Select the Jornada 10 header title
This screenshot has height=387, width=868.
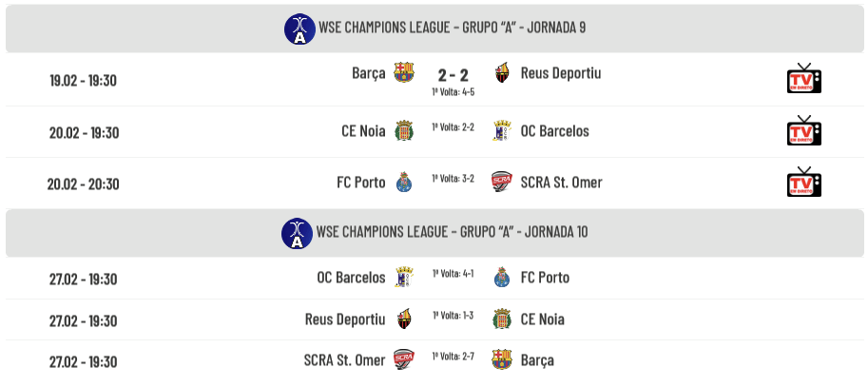click(452, 231)
